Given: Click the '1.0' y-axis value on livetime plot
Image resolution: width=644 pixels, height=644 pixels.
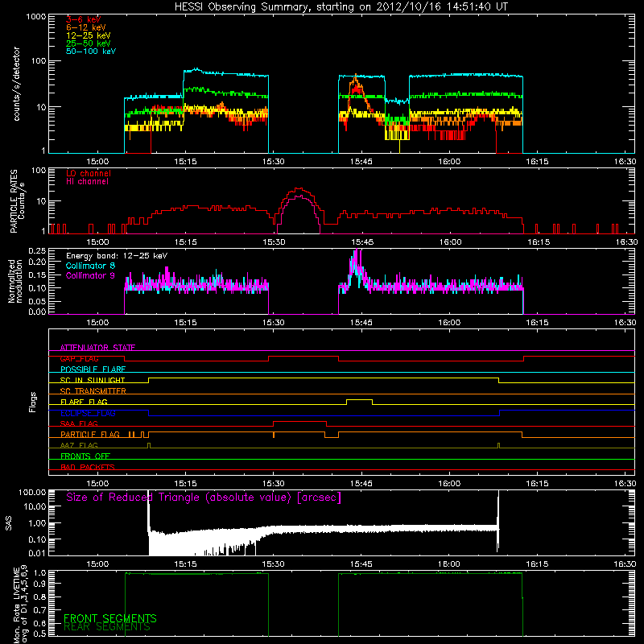Looking at the screenshot, I should [x=41, y=572].
